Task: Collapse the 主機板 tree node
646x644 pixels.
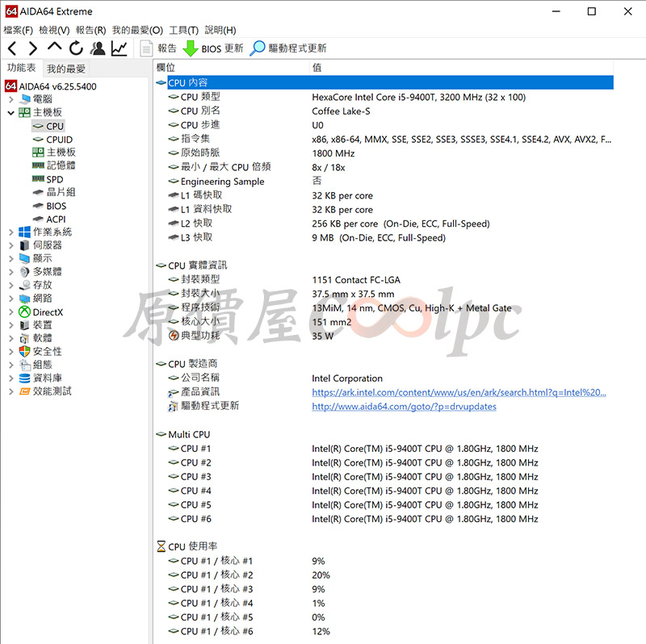Action: tap(11, 113)
